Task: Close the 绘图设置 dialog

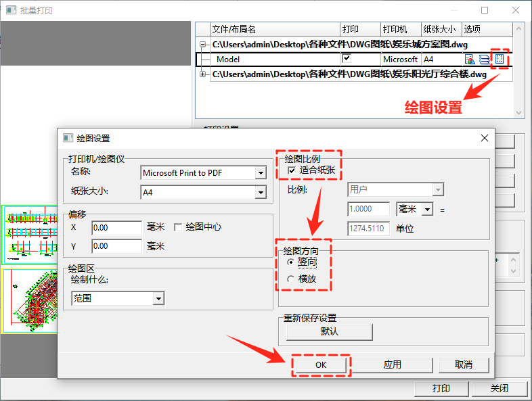Action: 485,138
